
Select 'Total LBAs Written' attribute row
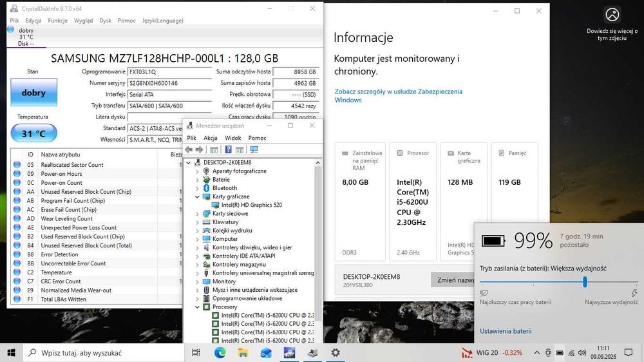point(97,299)
